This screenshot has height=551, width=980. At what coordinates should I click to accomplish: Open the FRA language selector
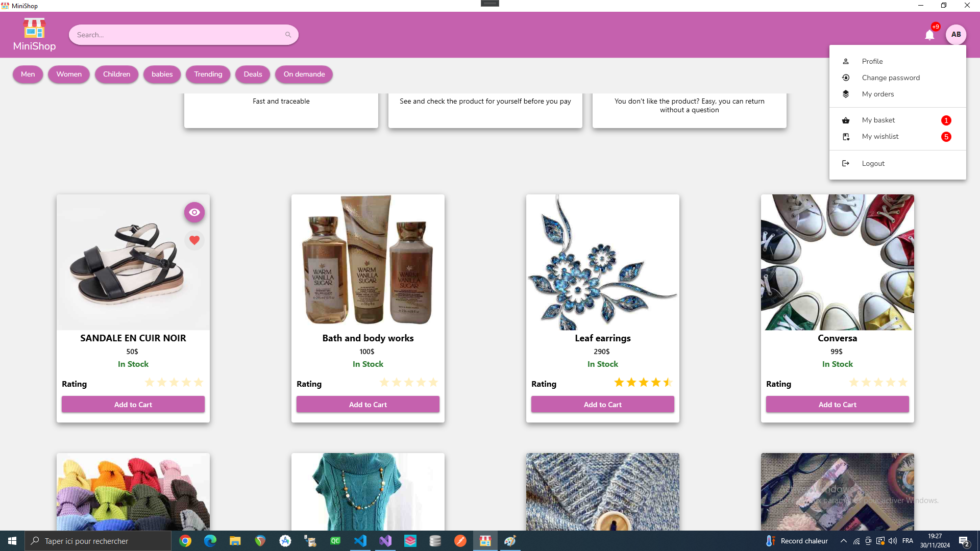(x=908, y=541)
